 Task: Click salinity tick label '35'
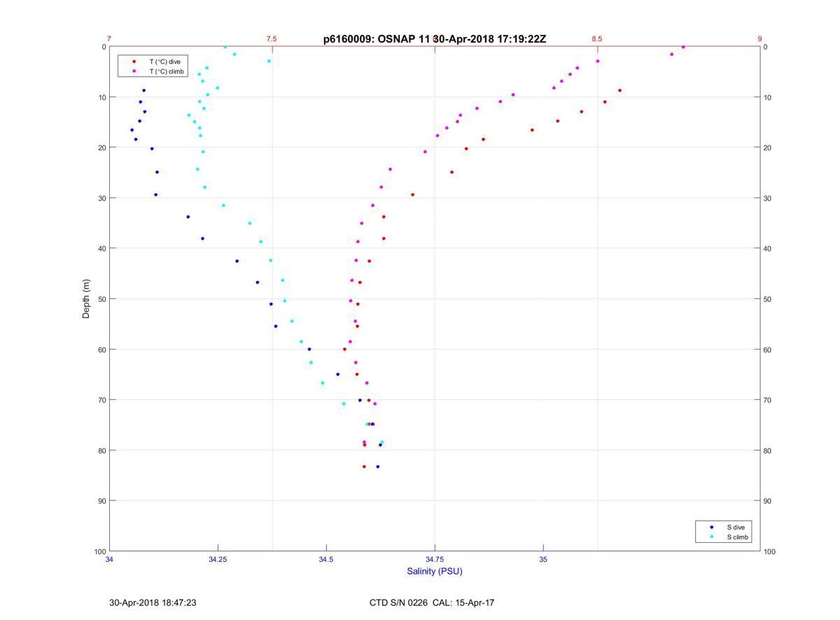(x=543, y=559)
